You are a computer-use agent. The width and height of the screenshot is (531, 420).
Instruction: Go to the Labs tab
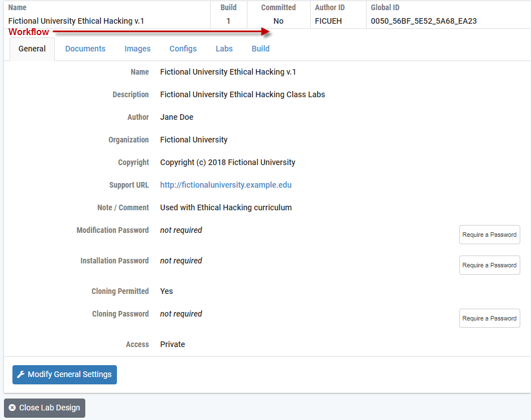tap(224, 49)
